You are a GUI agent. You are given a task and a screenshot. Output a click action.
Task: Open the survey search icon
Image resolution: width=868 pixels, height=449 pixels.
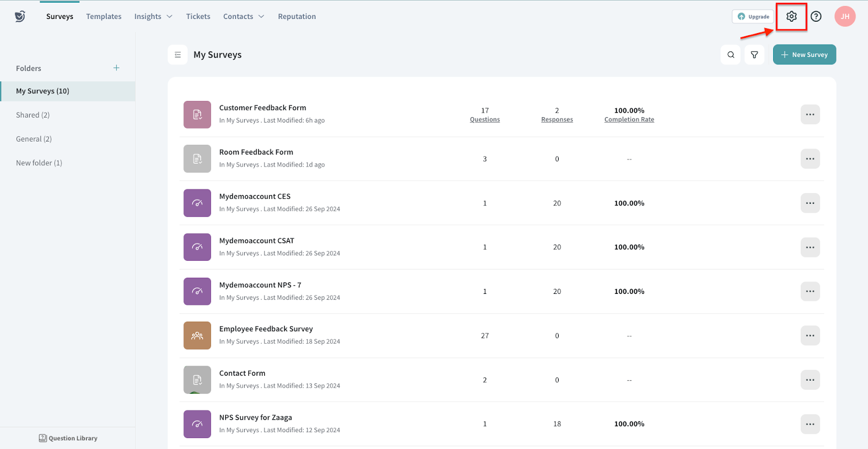coord(731,55)
